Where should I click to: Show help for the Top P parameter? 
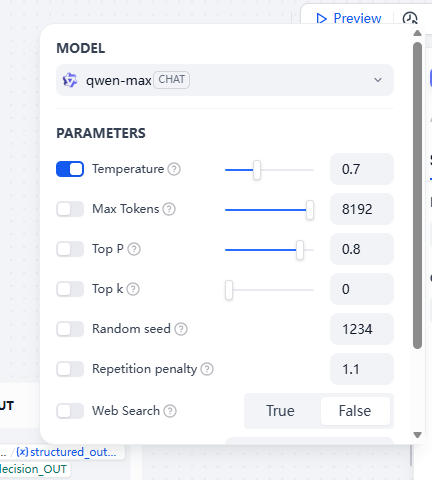[134, 249]
